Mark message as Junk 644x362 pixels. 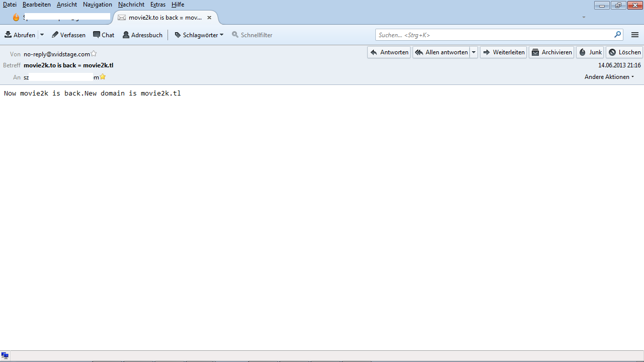tap(590, 52)
